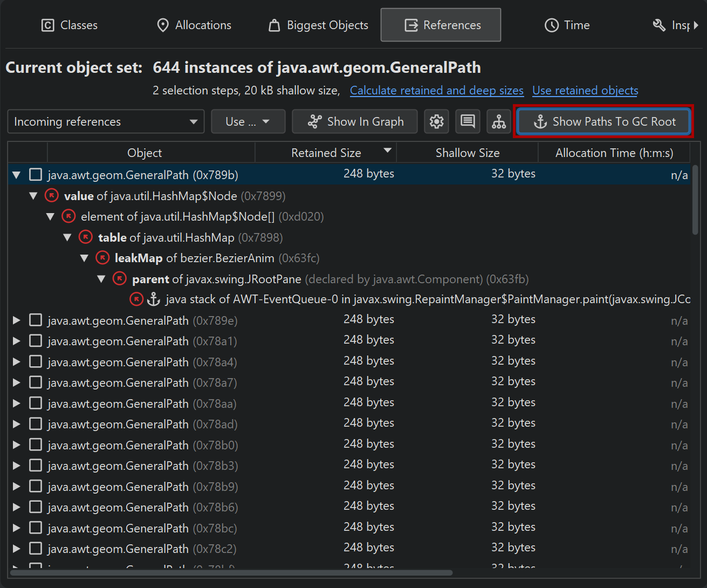Click Show In Graph button
707x588 pixels.
point(355,121)
